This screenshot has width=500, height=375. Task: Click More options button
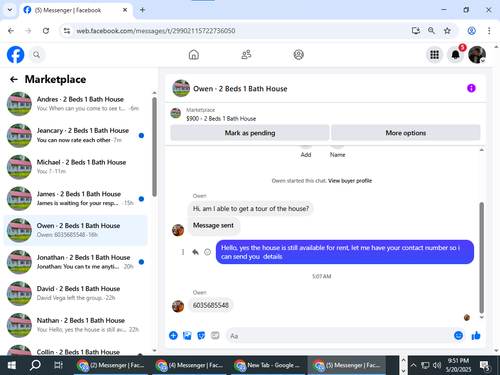pyautogui.click(x=406, y=133)
